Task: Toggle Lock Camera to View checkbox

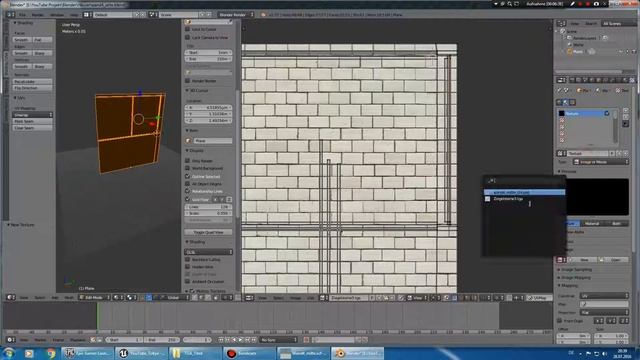Action: [188, 38]
